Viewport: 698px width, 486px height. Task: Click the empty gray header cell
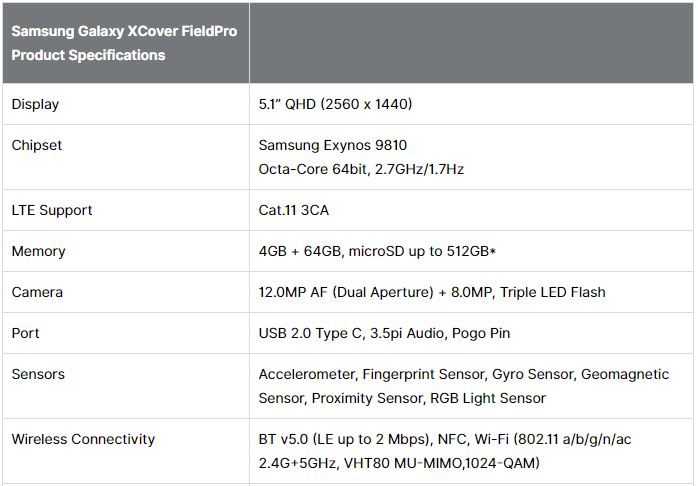[471, 43]
